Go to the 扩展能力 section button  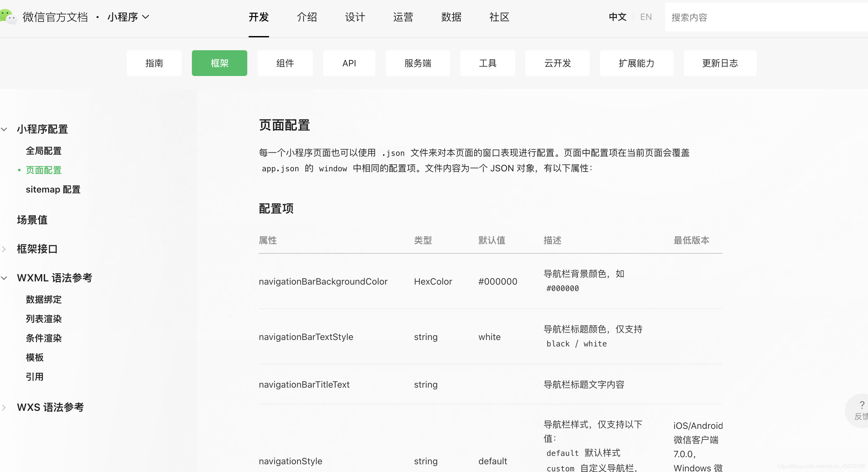[x=637, y=63]
